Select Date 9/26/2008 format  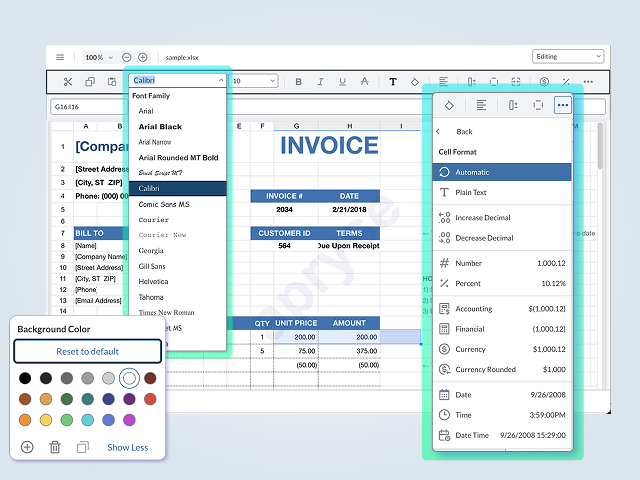tap(502, 395)
